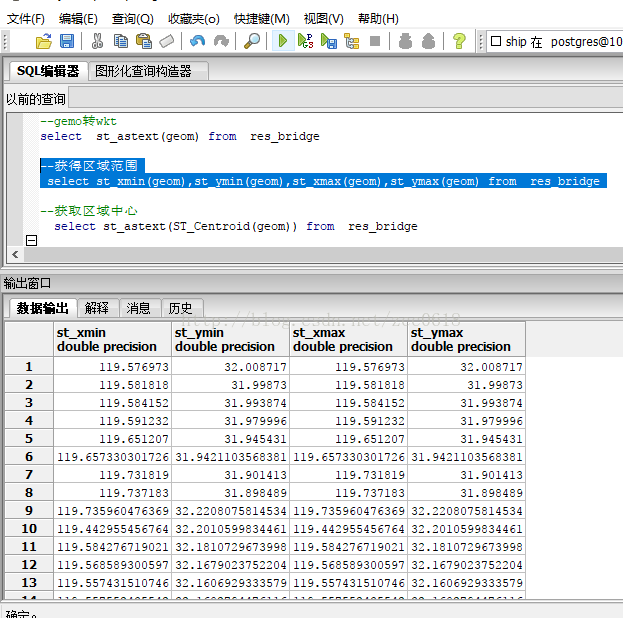Image resolution: width=623 pixels, height=618 pixels.
Task: Open database connection dropdown ship 在 postgres
Action: [x=555, y=41]
